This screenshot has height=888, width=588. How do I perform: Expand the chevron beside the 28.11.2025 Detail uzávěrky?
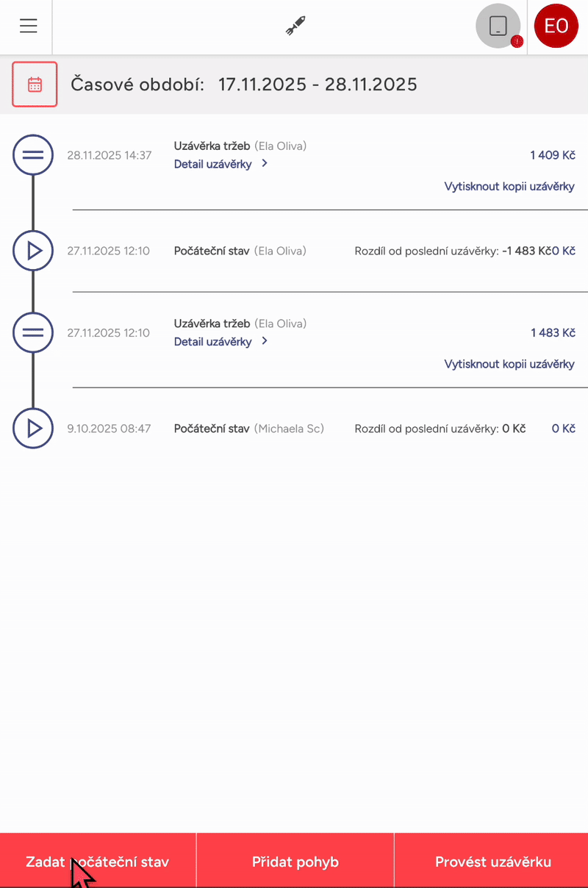265,163
